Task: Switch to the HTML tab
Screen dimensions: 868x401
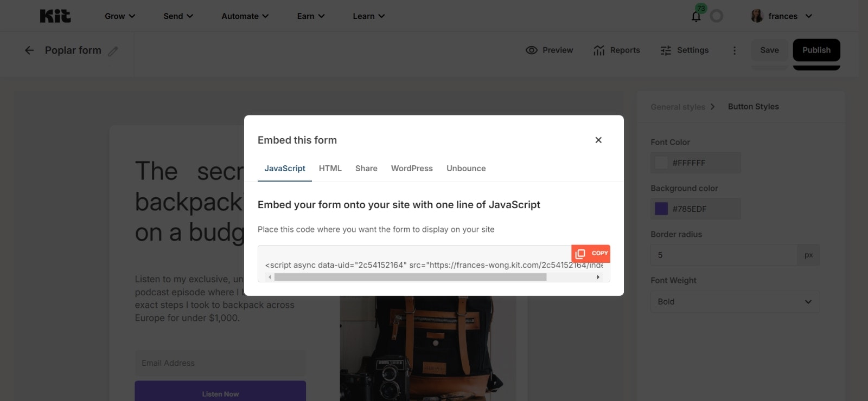Action: pyautogui.click(x=330, y=169)
